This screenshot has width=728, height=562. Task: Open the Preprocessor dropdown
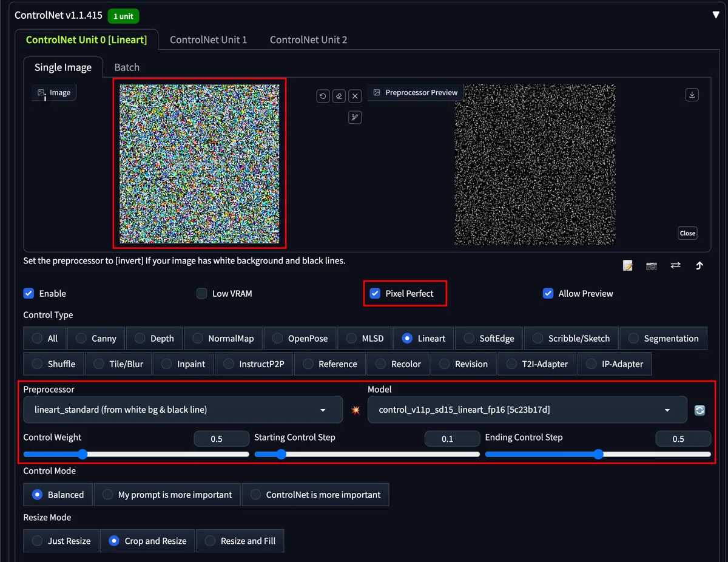click(183, 410)
